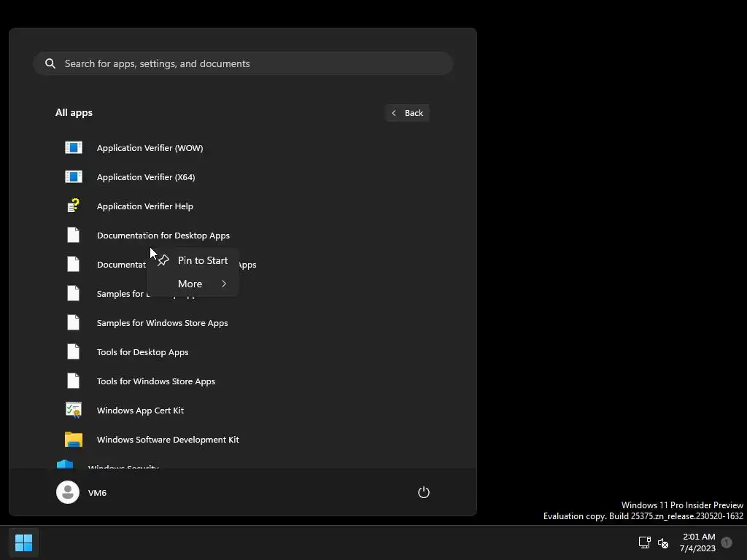Viewport: 747px width, 560px height.
Task: Open Application Verifier Help by its name
Action: coord(145,206)
